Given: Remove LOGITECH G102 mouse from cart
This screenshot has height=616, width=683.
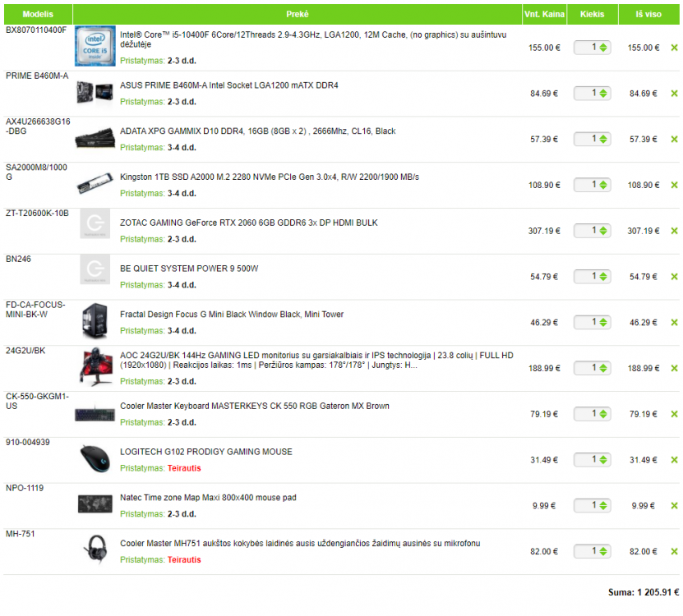Looking at the screenshot, I should tap(674, 460).
